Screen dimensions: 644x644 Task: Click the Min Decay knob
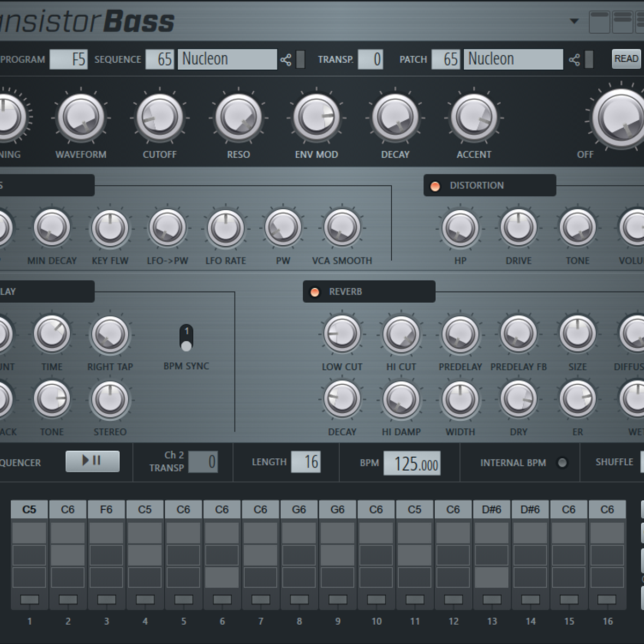(52, 228)
